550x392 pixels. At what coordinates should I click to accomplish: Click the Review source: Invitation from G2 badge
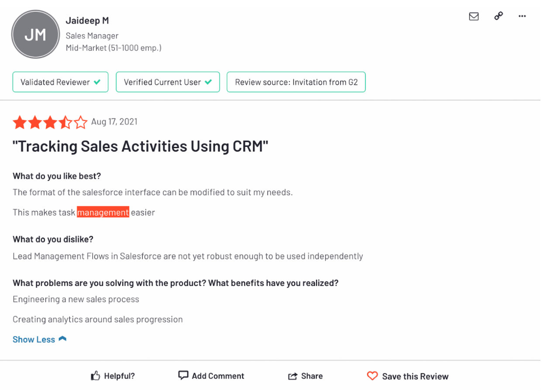coord(296,82)
